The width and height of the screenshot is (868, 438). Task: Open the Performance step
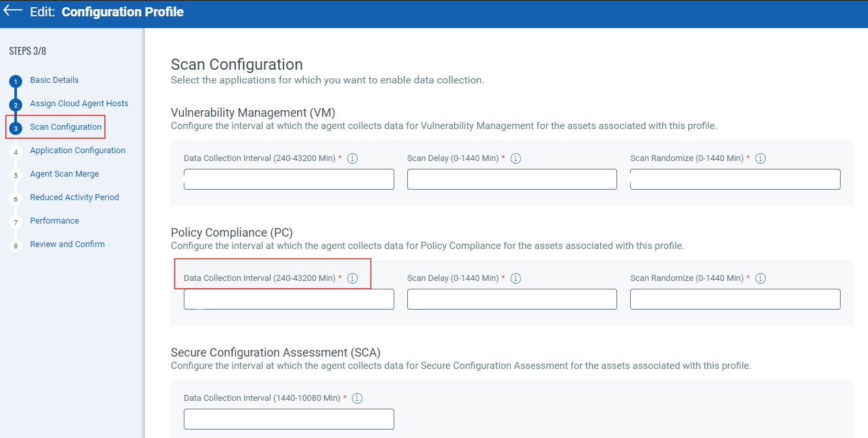click(x=54, y=221)
